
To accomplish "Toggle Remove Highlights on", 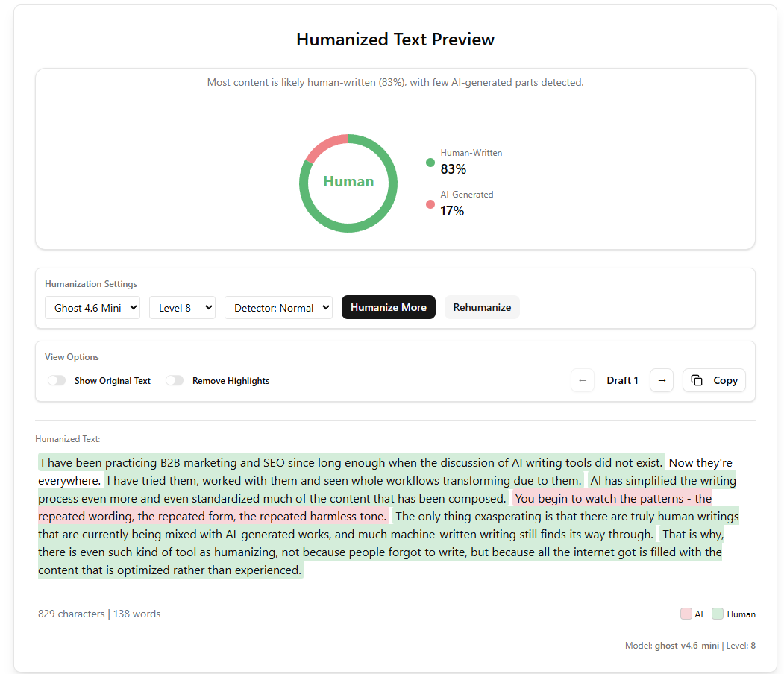I will click(175, 380).
